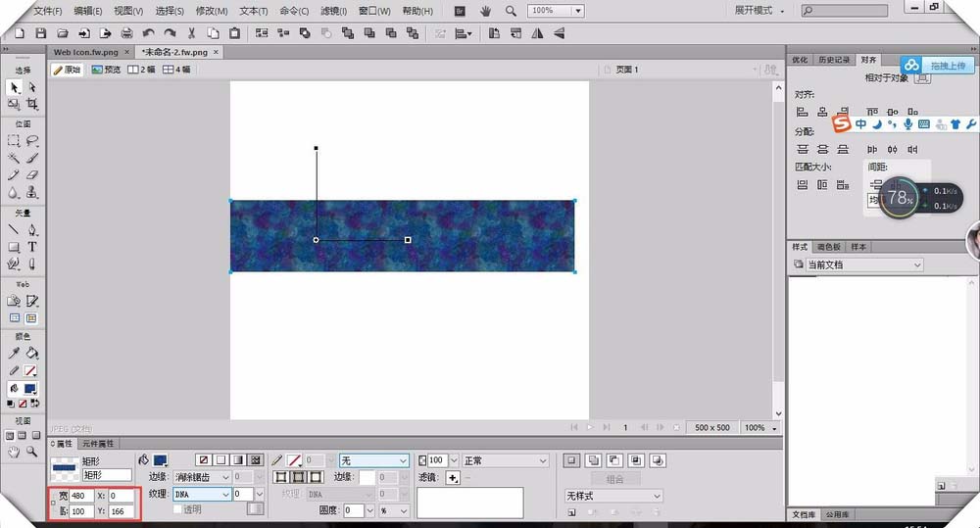Select the Pointer tool in the toolbox
Image resolution: width=980 pixels, height=528 pixels.
click(x=14, y=87)
